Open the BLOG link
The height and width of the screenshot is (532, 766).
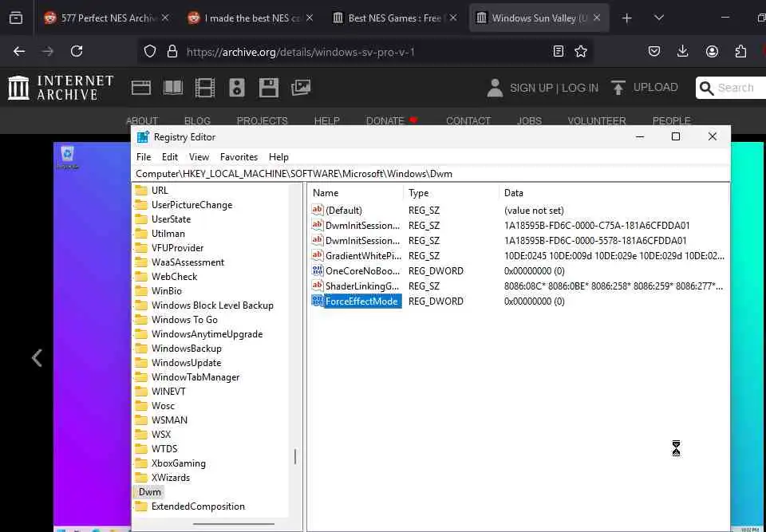tap(197, 120)
